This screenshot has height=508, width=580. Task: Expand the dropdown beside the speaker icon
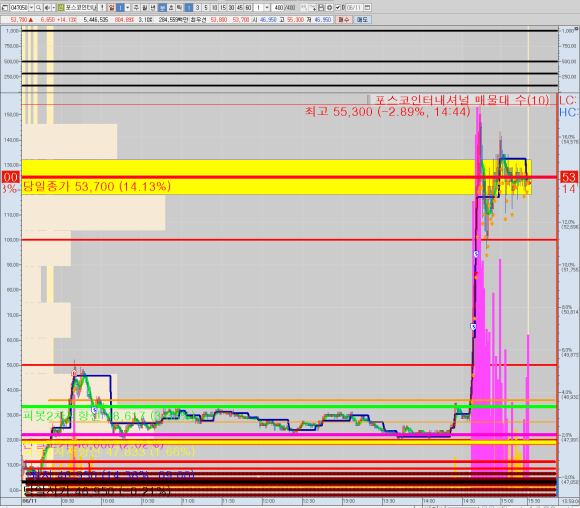click(54, 7)
